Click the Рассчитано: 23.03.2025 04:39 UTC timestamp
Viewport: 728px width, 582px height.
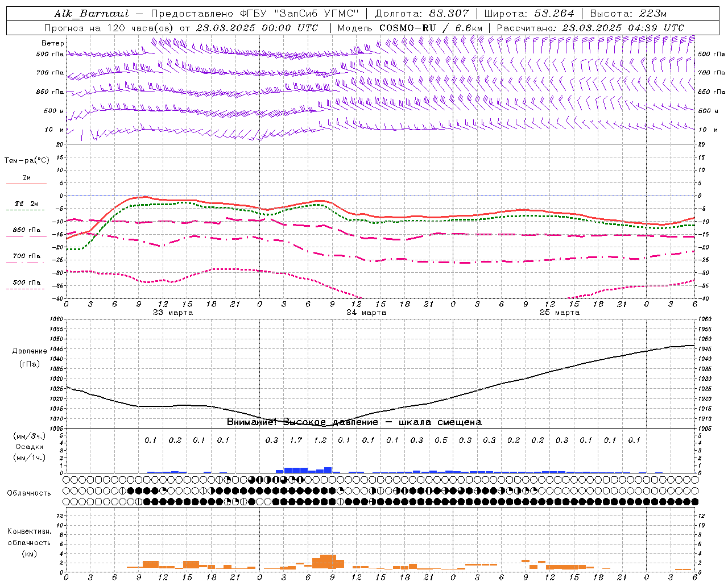(x=590, y=28)
